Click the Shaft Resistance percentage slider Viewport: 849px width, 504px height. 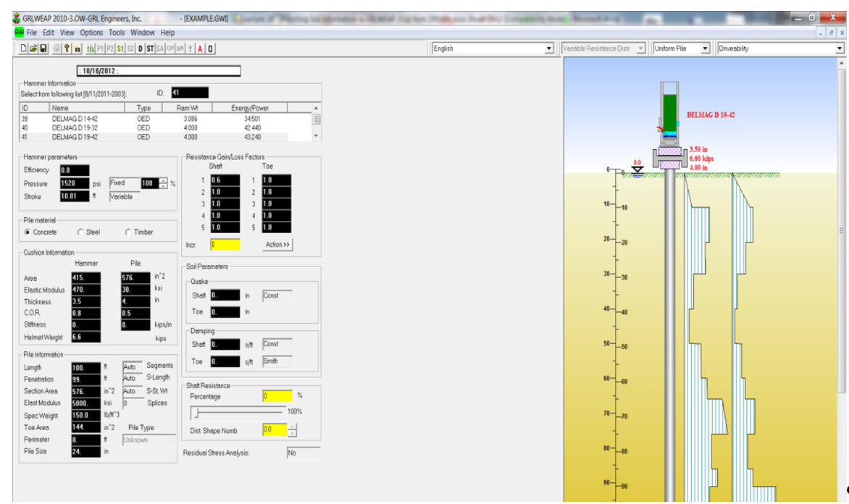[x=195, y=413]
